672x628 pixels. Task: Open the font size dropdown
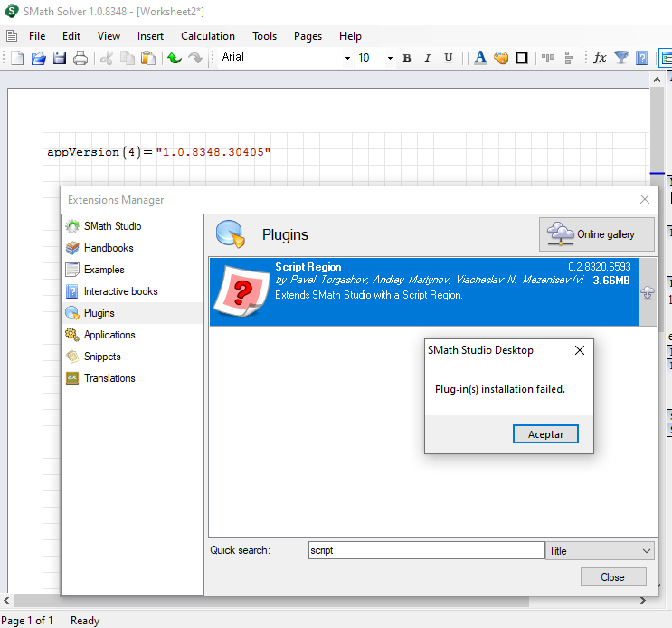pos(390,58)
